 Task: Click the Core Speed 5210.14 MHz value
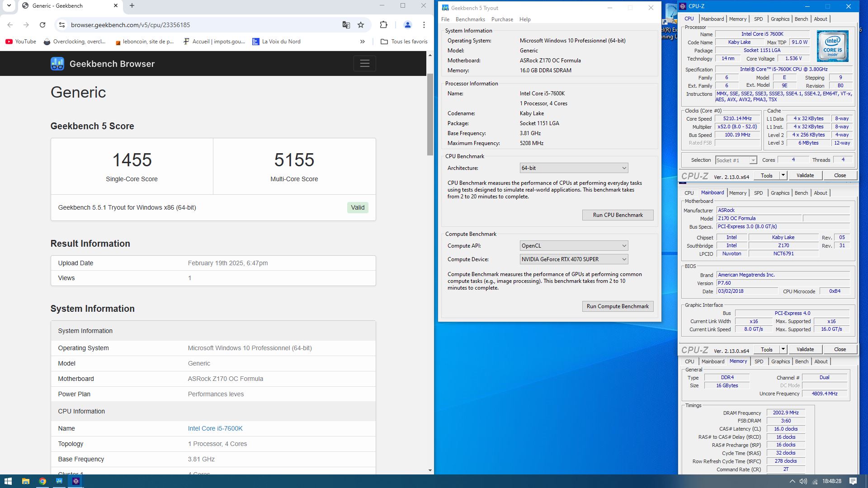pos(737,119)
